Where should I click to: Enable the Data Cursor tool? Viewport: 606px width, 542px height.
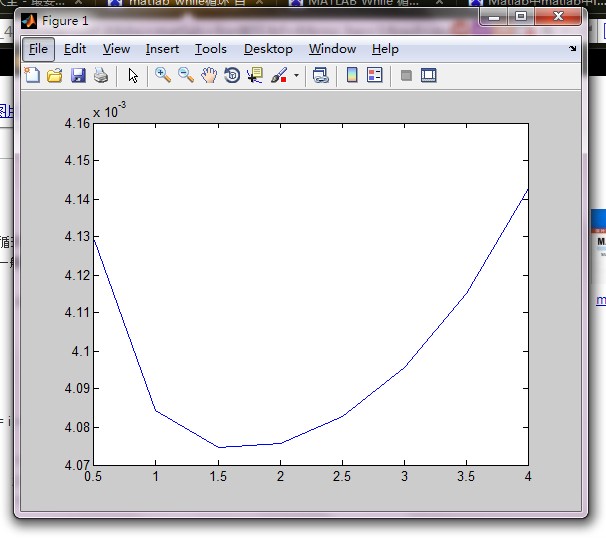[255, 75]
